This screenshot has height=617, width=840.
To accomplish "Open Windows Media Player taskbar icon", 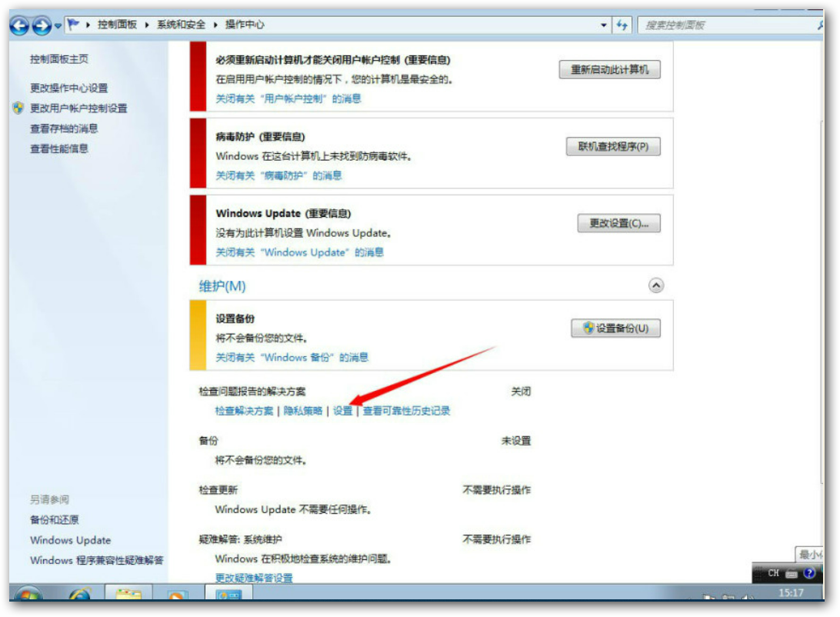I will pos(178,593).
